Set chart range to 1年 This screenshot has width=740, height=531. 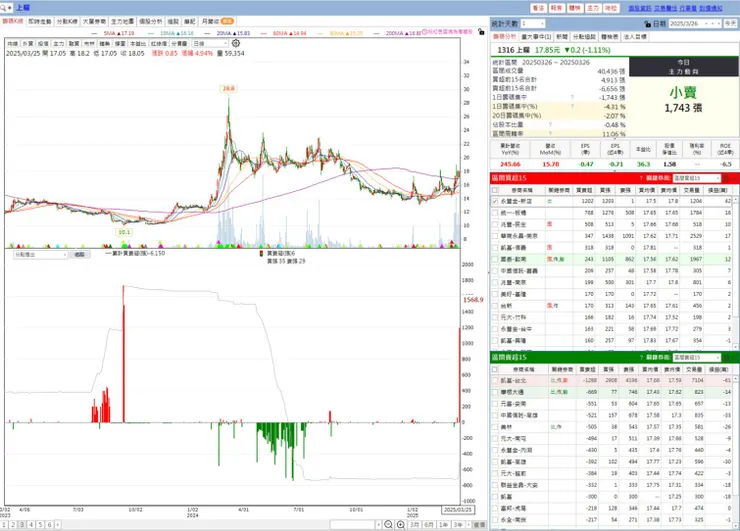coord(444,524)
